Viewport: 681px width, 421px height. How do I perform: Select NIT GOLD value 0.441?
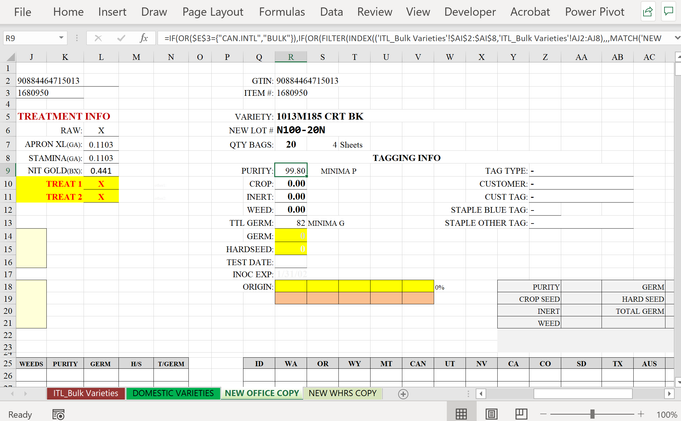(x=101, y=171)
